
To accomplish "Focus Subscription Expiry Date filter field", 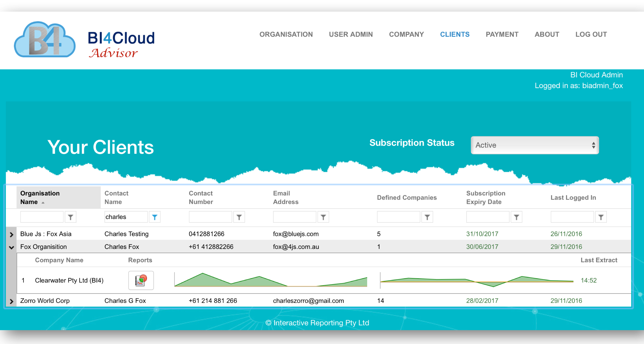I will coord(488,217).
